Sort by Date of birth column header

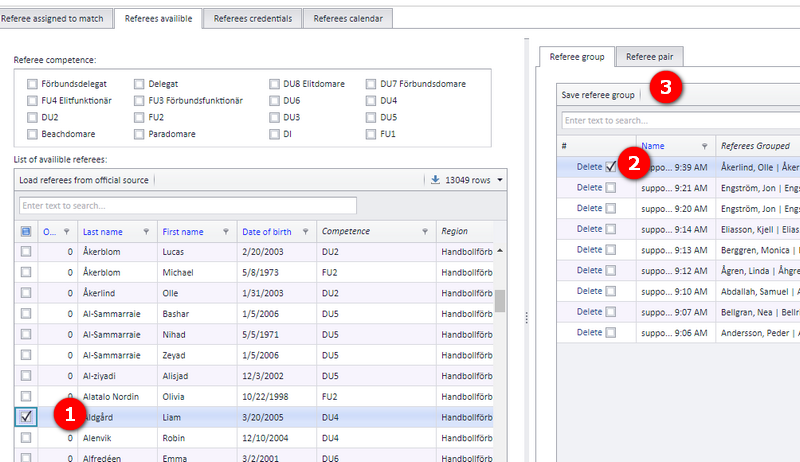click(266, 232)
